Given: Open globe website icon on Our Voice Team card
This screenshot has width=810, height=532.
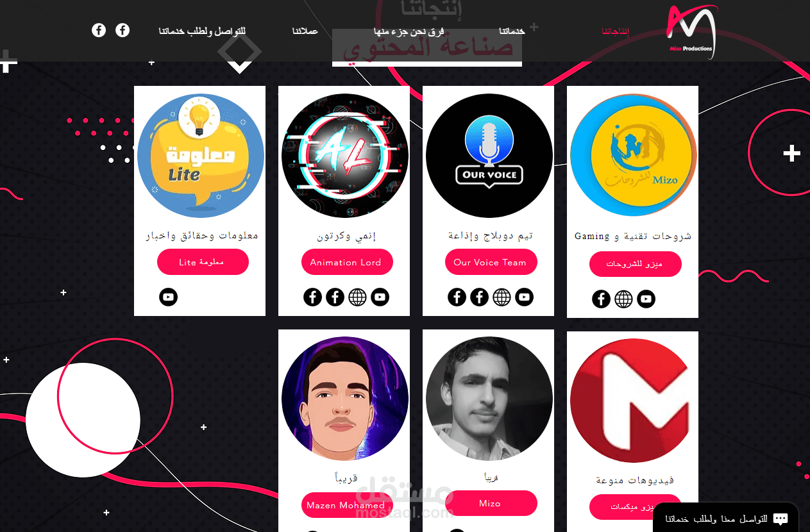Looking at the screenshot, I should pyautogui.click(x=502, y=297).
